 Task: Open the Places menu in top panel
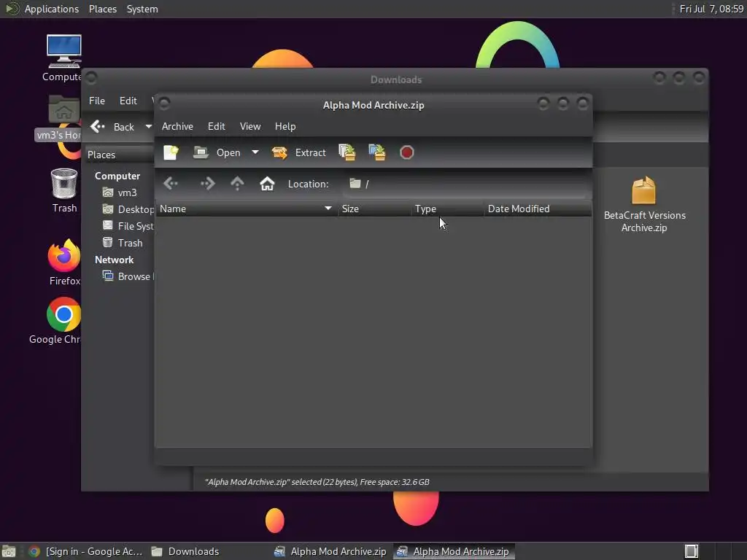(x=102, y=9)
